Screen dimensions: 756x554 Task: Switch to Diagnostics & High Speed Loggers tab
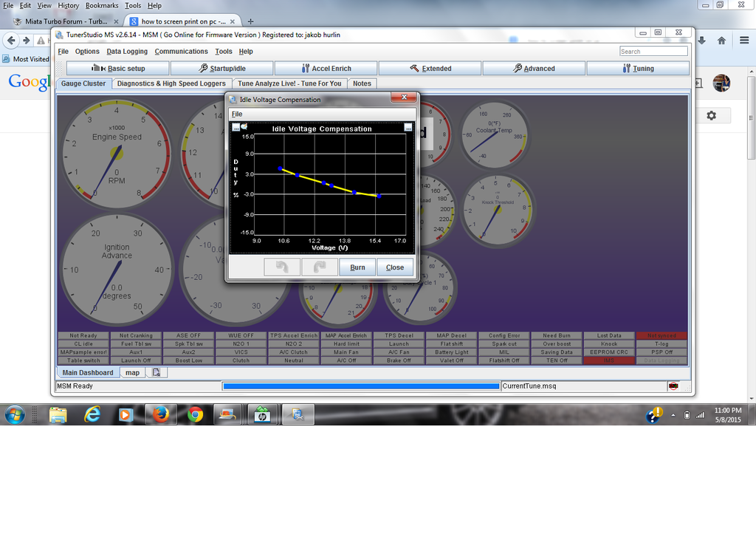[x=171, y=83]
